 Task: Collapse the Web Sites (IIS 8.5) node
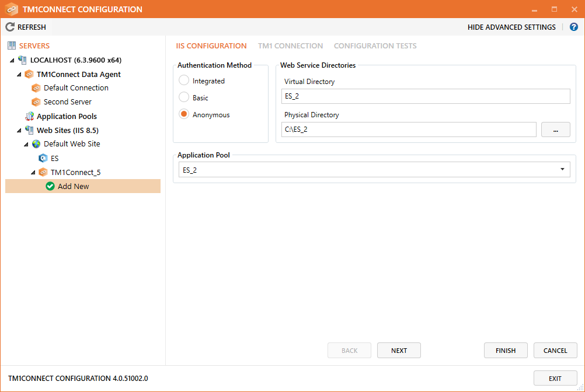19,131
